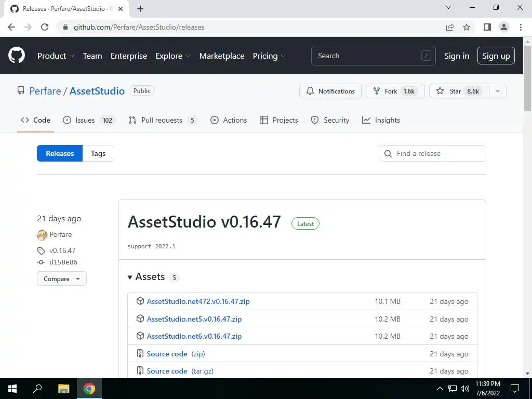Open the AssetStudio repository link
This screenshot has width=532, height=399.
click(97, 91)
